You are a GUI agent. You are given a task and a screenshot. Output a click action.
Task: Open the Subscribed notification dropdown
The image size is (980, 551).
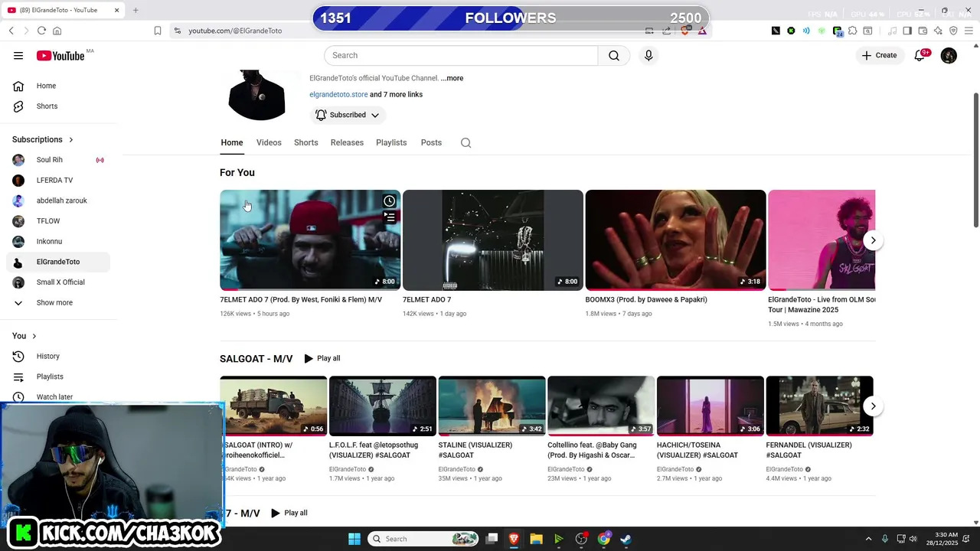tap(348, 115)
